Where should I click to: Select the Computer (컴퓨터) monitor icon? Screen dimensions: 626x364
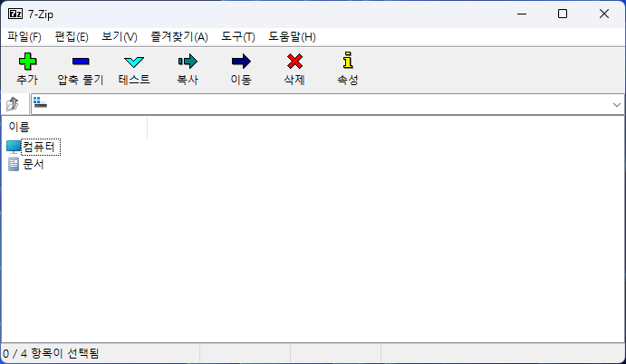pyautogui.click(x=14, y=147)
